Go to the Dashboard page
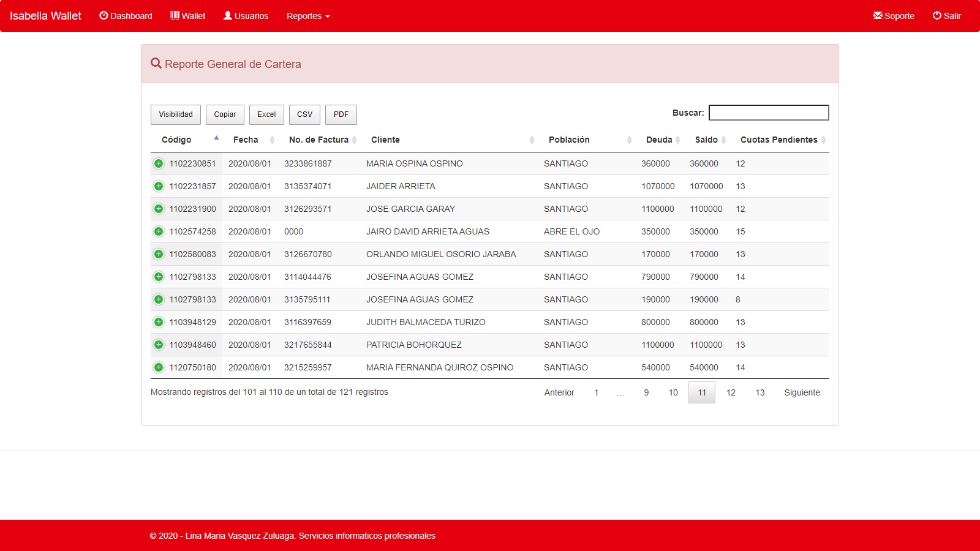 coord(126,16)
